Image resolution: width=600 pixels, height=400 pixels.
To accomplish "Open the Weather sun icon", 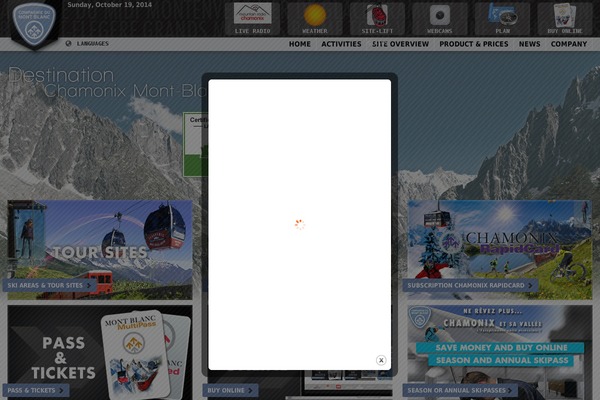I will coord(315,19).
